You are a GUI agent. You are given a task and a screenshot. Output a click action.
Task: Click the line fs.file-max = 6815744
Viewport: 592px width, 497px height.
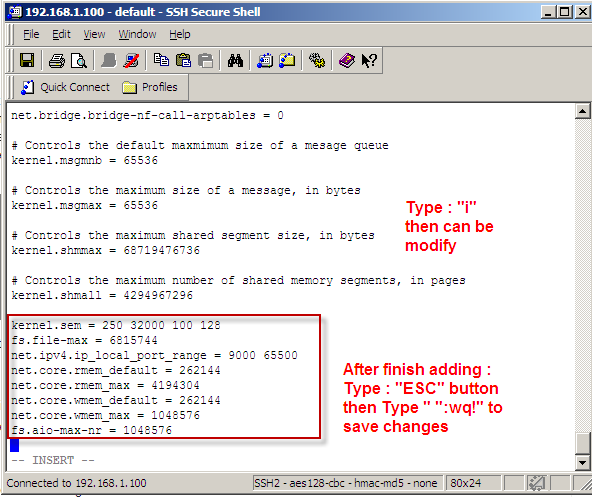84,340
